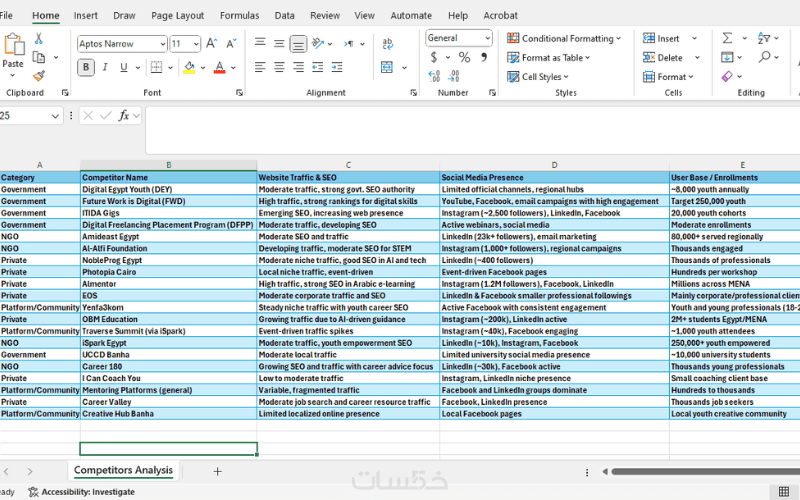Click the Merge & Center icon
The height and width of the screenshot is (500, 800).
(x=387, y=67)
